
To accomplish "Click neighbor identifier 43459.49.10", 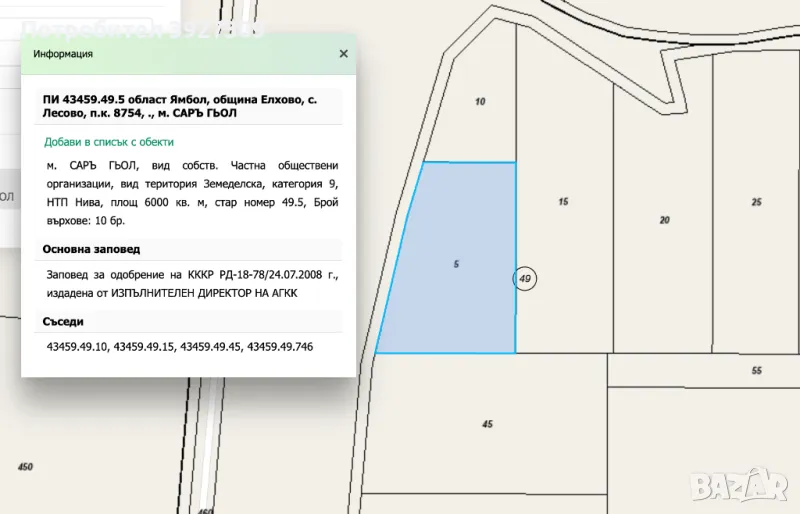I will pos(76,347).
